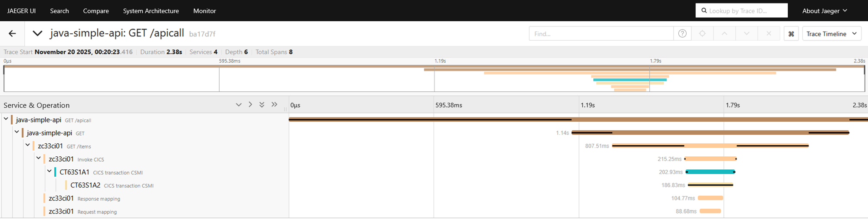Open the Search menu item

pyautogui.click(x=59, y=11)
